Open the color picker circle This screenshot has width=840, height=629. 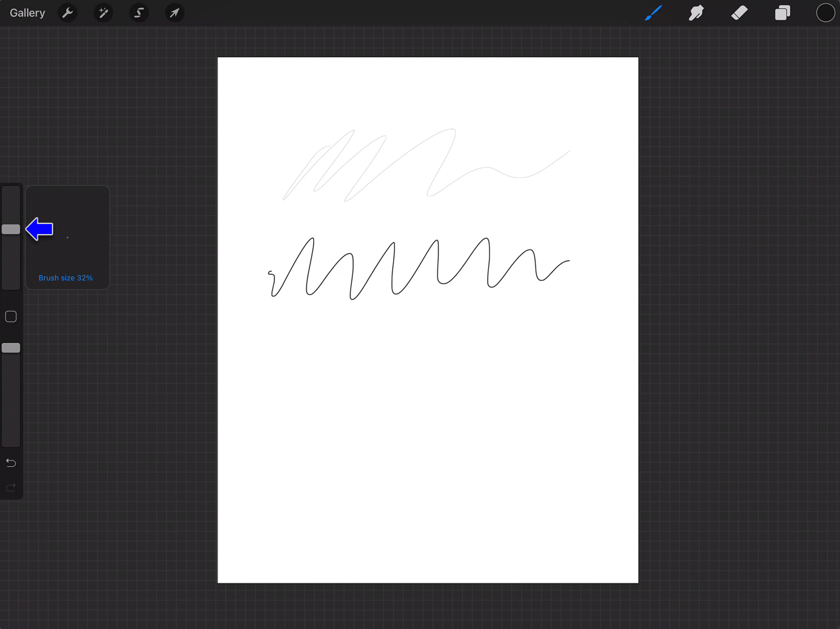(x=825, y=13)
